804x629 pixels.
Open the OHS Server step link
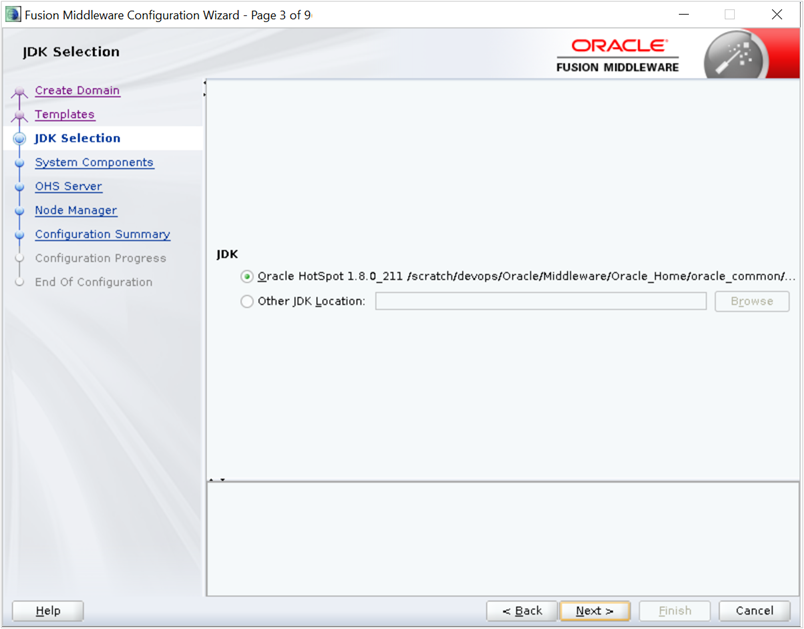(69, 187)
